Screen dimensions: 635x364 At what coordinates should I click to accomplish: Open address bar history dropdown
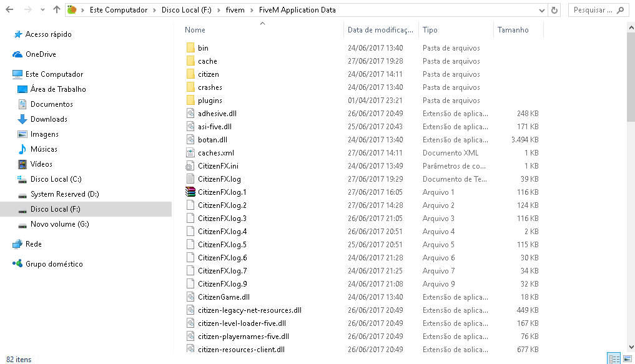coord(541,10)
